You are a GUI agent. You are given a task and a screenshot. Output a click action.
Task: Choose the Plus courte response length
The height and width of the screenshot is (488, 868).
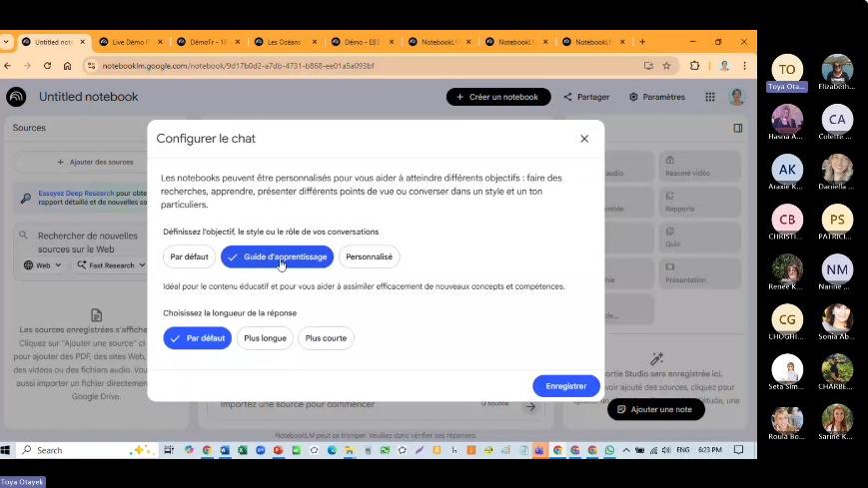click(326, 338)
